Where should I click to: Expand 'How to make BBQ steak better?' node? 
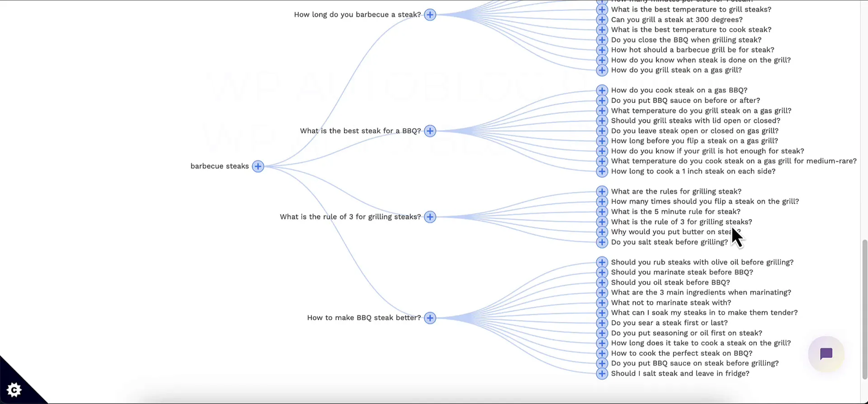(430, 318)
